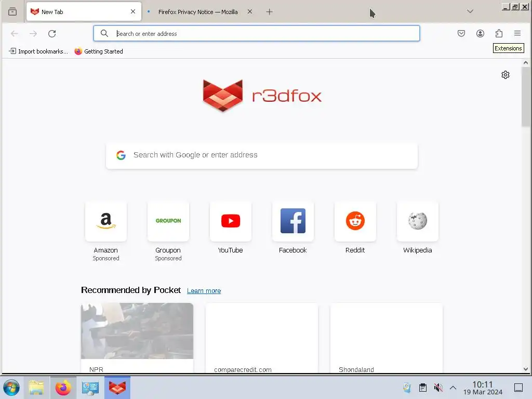Open the Shondaland Pocket card
Viewport: 532px width, 399px height.
pyautogui.click(x=387, y=338)
